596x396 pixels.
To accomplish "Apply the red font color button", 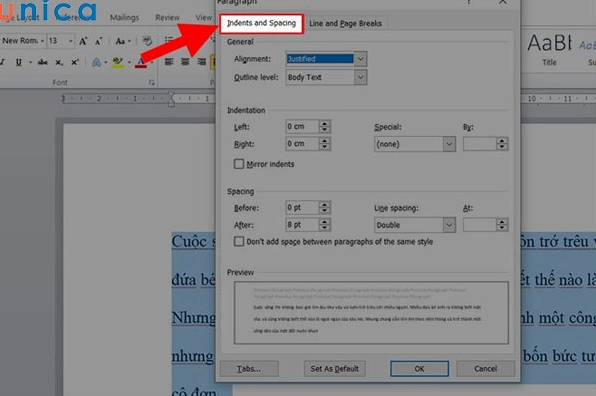I will [141, 62].
